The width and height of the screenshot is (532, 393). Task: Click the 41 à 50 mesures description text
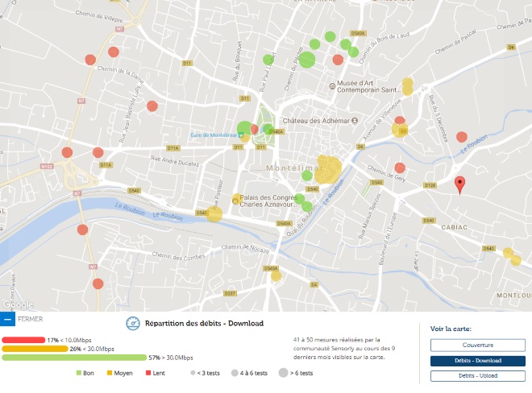point(344,348)
